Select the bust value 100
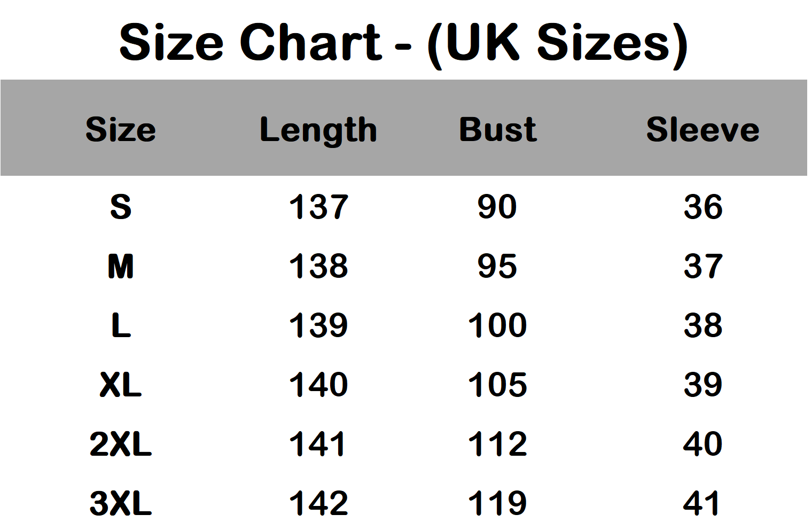Viewport: 812px width, 530px height. [x=497, y=325]
